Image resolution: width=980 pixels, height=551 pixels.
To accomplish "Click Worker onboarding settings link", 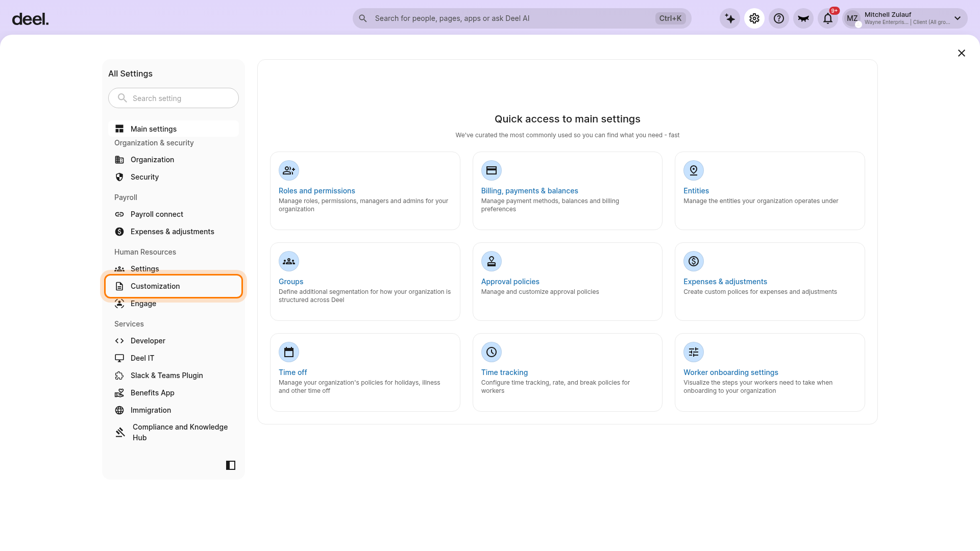I will [731, 372].
